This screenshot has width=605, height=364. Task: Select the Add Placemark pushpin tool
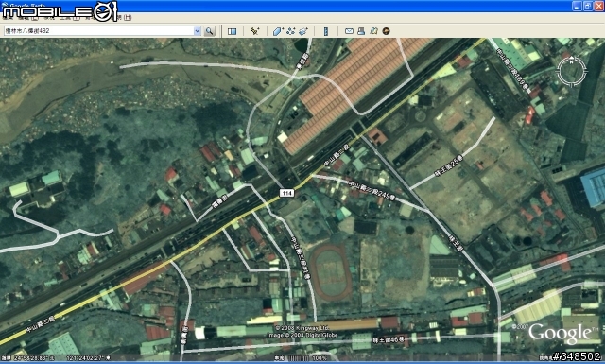click(x=255, y=31)
